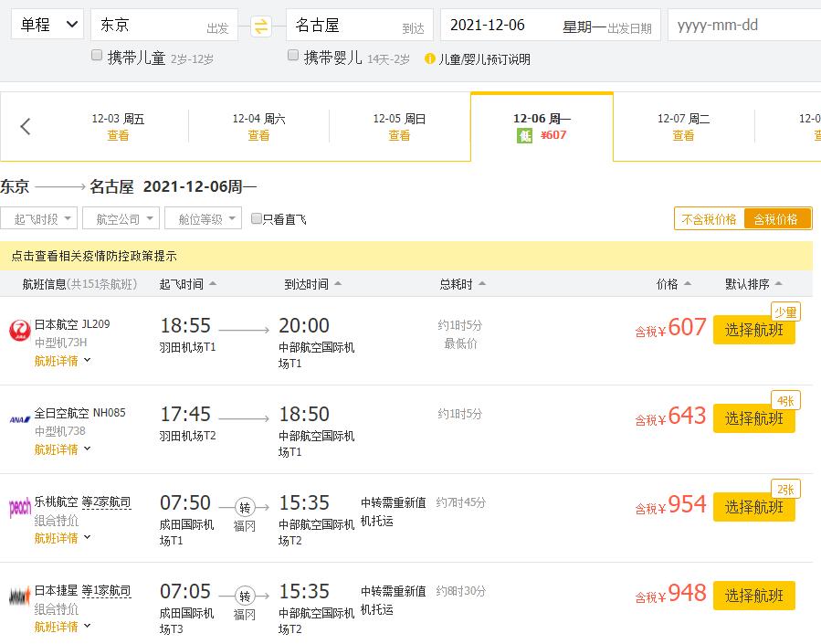Click the Peach airline logo
Viewport: 821px width, 644px height.
point(20,507)
